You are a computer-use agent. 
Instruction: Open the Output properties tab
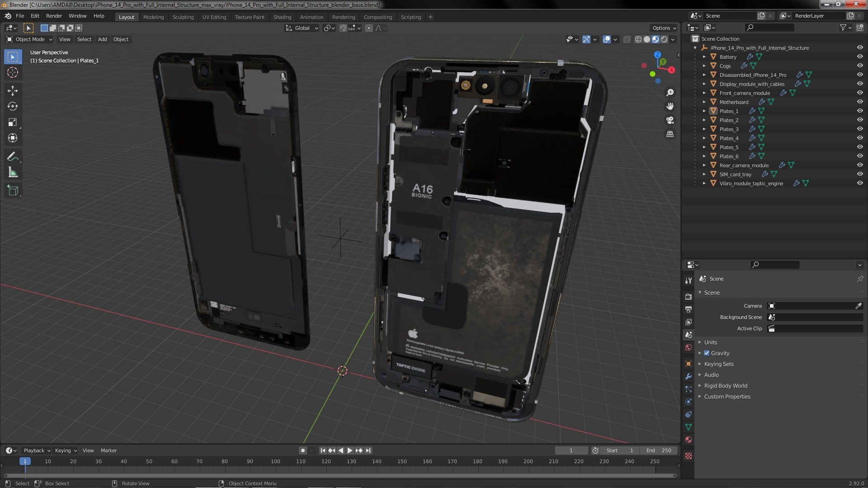coord(689,310)
